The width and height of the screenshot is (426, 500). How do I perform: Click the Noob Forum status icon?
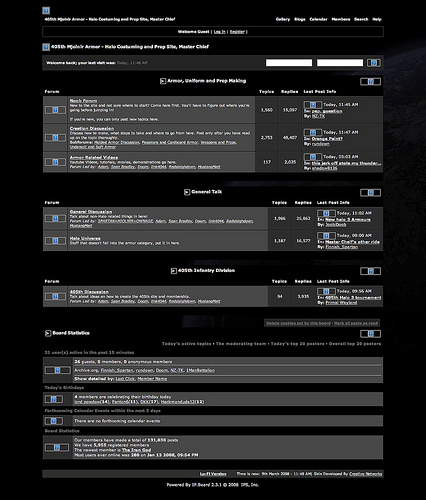pos(55,110)
